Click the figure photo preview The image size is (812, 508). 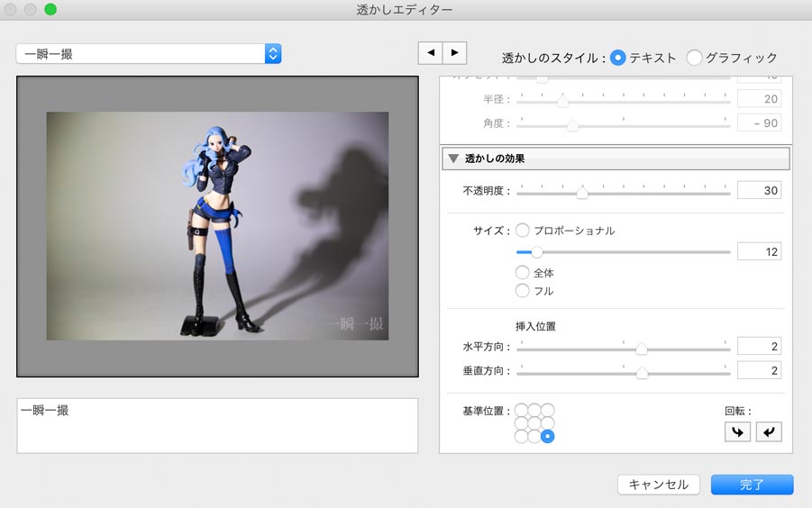[217, 226]
